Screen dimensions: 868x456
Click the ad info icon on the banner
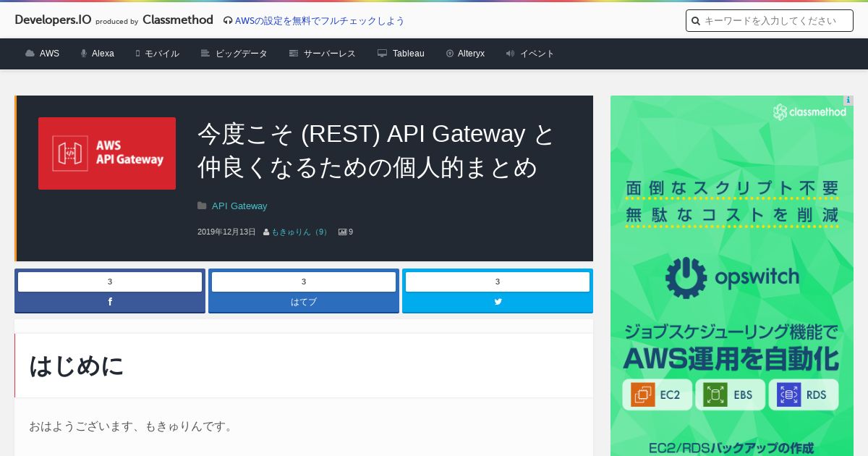pos(848,101)
